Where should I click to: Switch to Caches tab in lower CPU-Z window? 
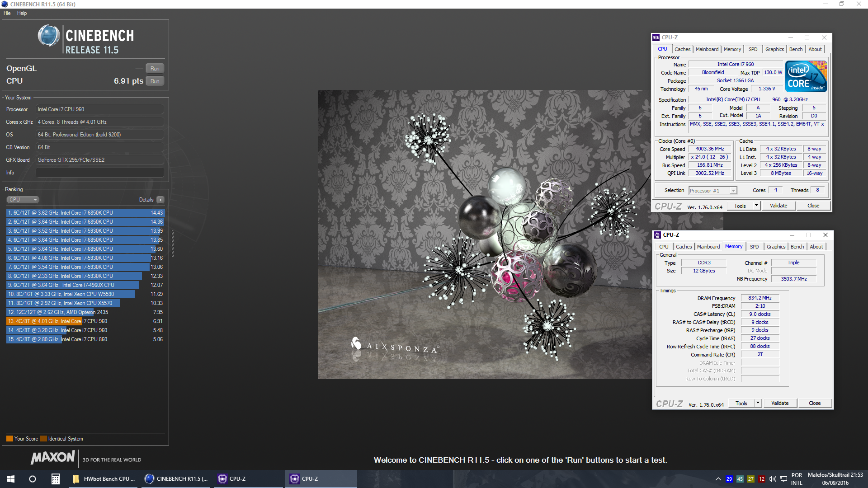point(684,247)
